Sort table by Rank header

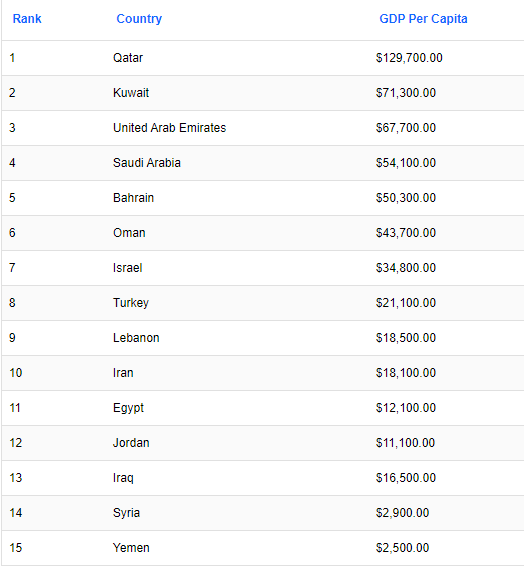[x=27, y=19]
